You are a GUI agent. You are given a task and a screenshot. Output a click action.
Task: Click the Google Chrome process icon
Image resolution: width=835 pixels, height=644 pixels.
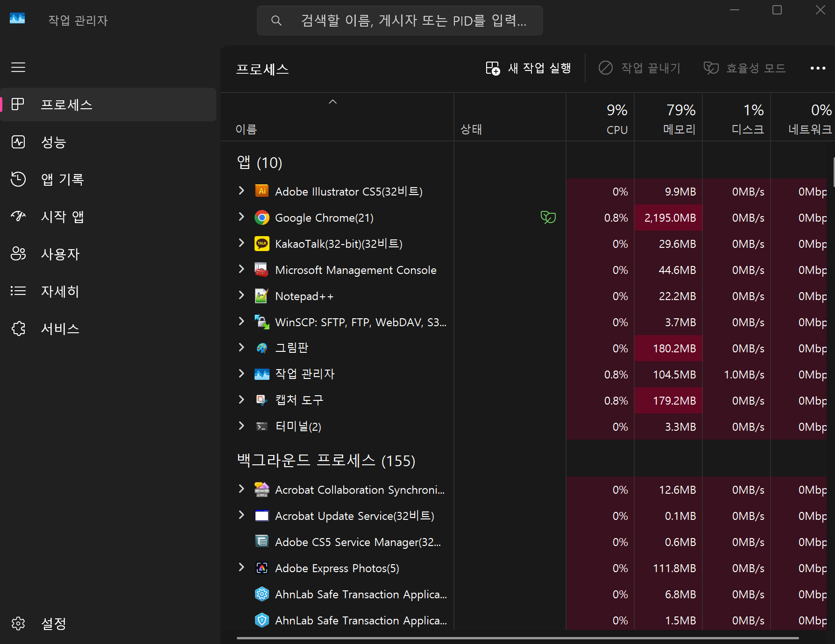(x=262, y=217)
